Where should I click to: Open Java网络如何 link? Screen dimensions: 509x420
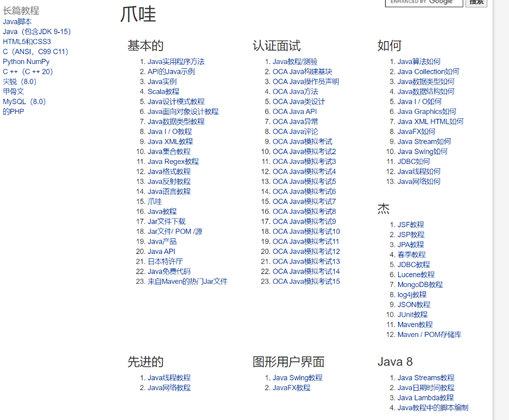[x=419, y=182]
